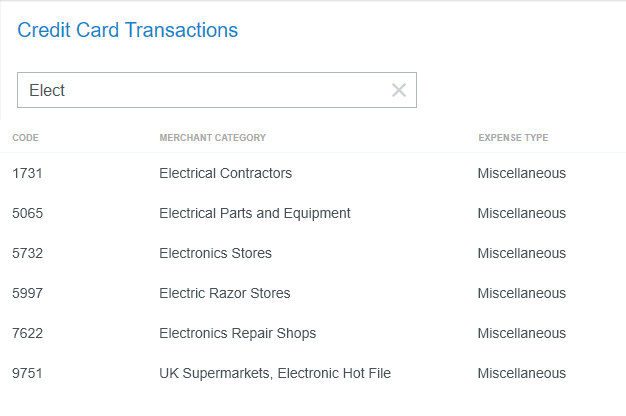The image size is (626, 416).
Task: Click merchant code 9751
Action: [x=28, y=373]
